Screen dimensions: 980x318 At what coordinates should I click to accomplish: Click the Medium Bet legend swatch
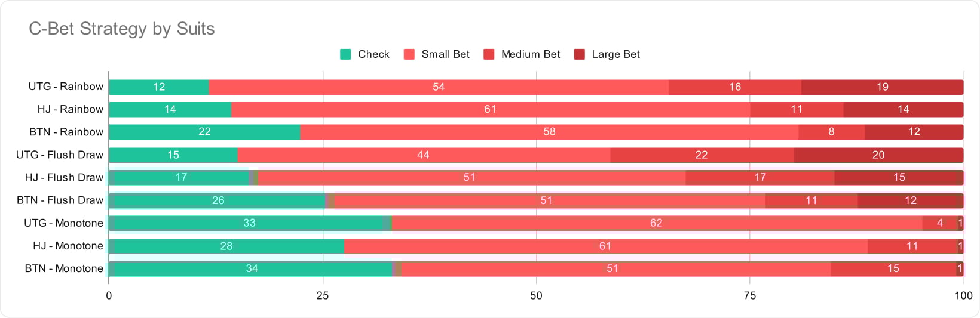[x=489, y=54]
